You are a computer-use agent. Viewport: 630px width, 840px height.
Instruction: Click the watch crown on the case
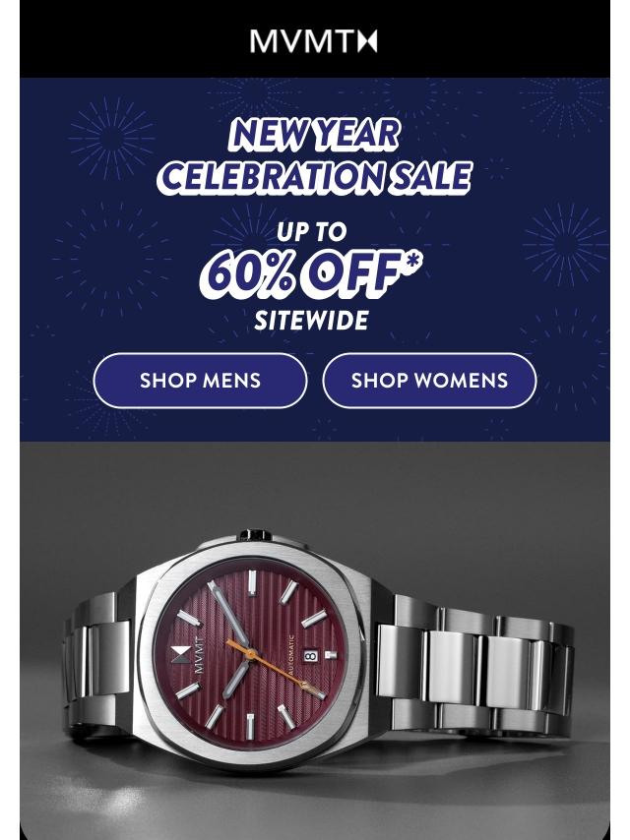pyautogui.click(x=255, y=535)
